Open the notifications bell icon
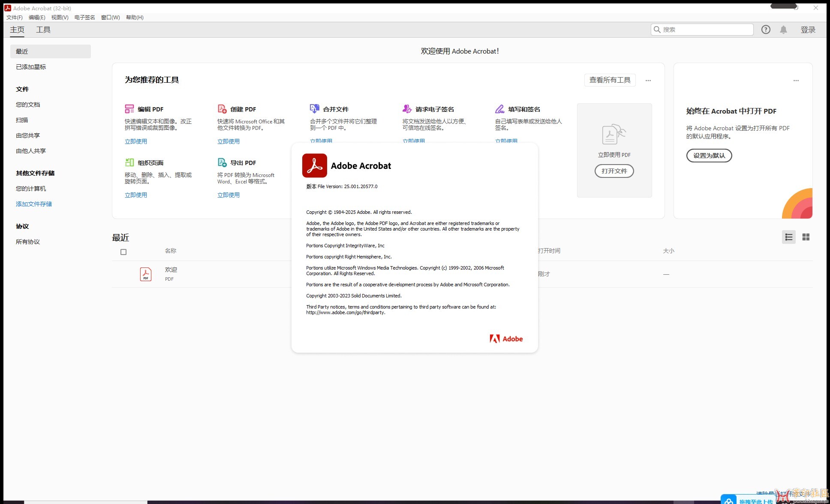Screen dimensions: 830x504 [x=783, y=30]
